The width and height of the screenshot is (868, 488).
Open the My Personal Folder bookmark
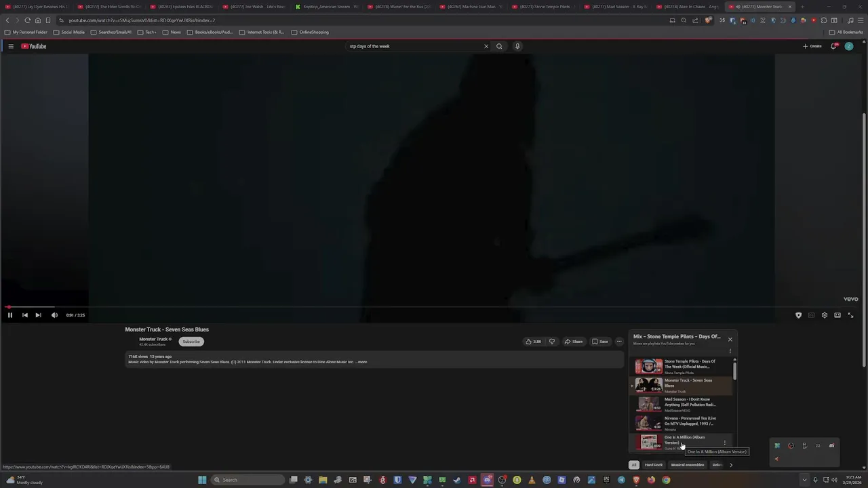pyautogui.click(x=26, y=32)
